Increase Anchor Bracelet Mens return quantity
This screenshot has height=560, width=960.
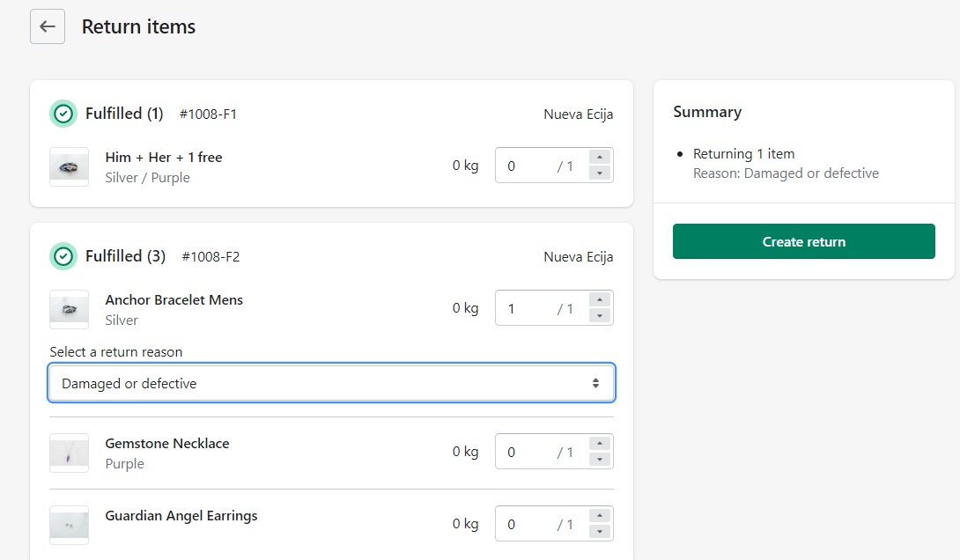pos(600,300)
